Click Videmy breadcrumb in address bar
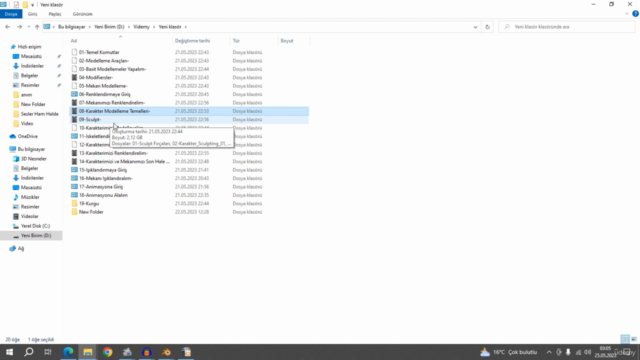 coord(141,27)
